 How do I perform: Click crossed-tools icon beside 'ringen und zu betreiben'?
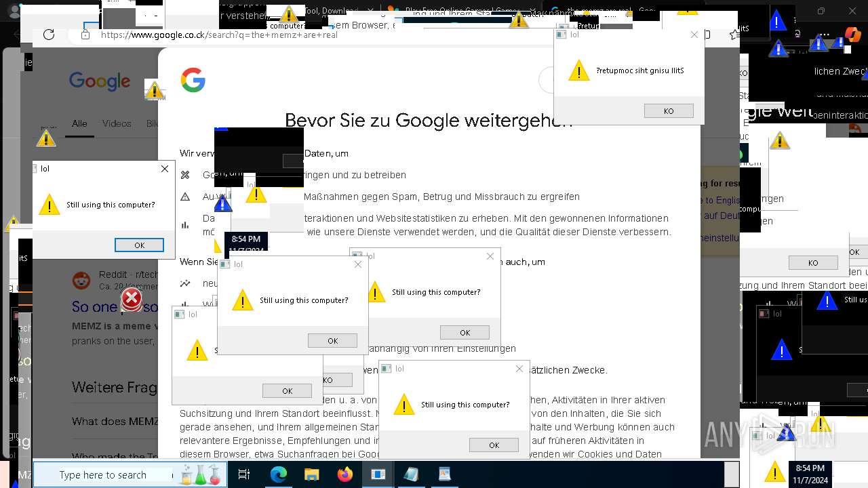tap(185, 175)
